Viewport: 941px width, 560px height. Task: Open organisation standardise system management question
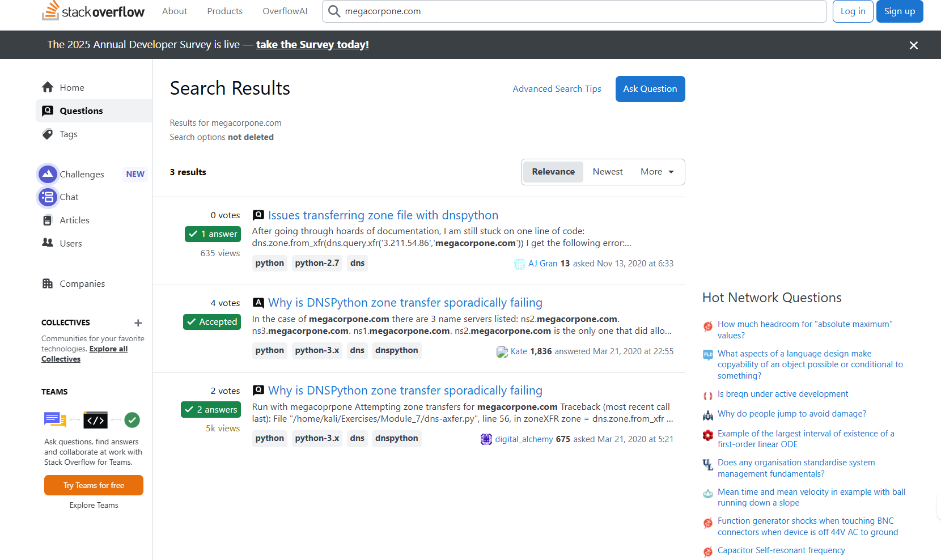[796, 468]
